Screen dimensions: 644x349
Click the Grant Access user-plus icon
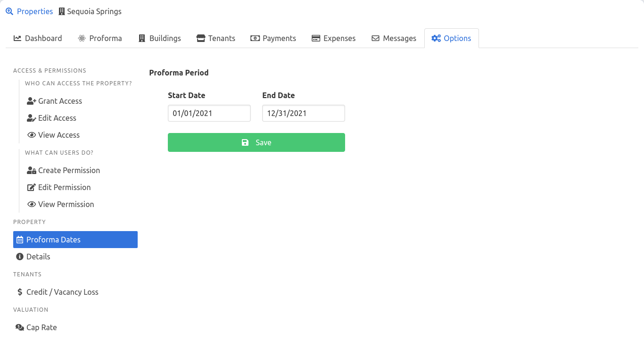(x=32, y=101)
